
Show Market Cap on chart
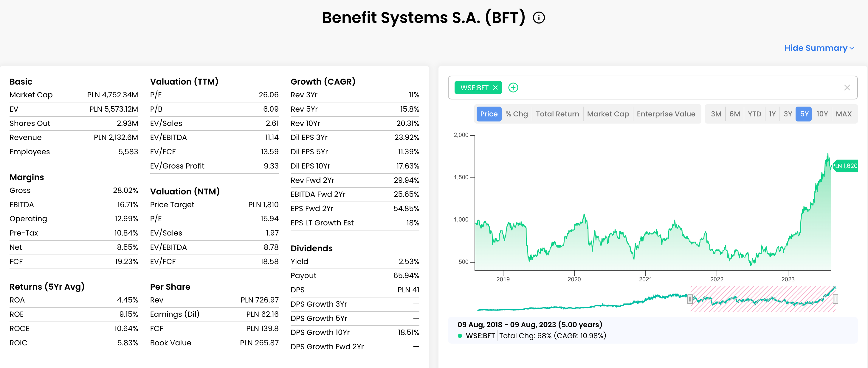(x=607, y=114)
